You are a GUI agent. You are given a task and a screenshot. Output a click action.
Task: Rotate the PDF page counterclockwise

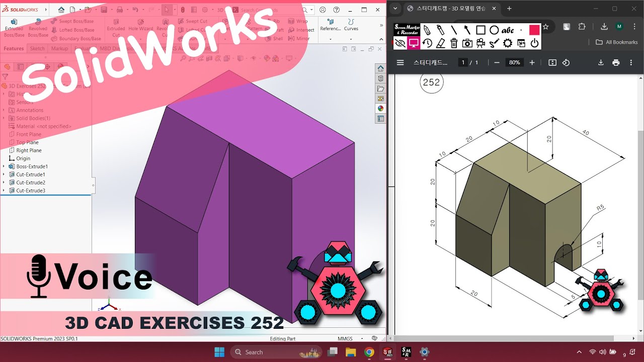(x=566, y=63)
